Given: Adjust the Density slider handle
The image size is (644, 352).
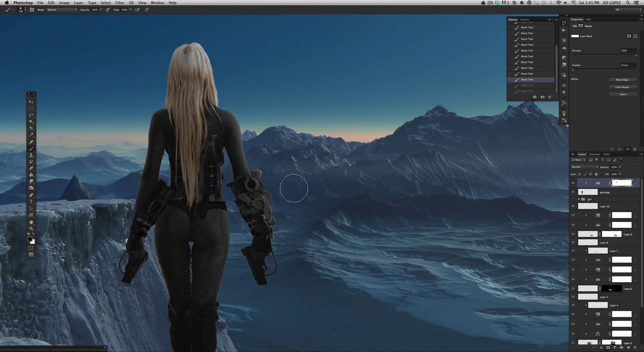Looking at the screenshot, I should coord(636,55).
